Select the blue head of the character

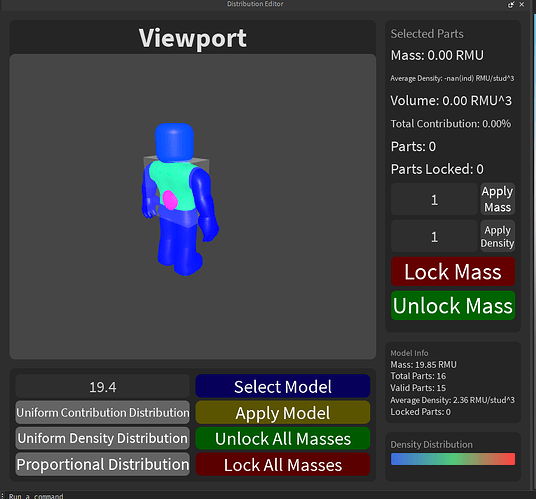(x=174, y=142)
